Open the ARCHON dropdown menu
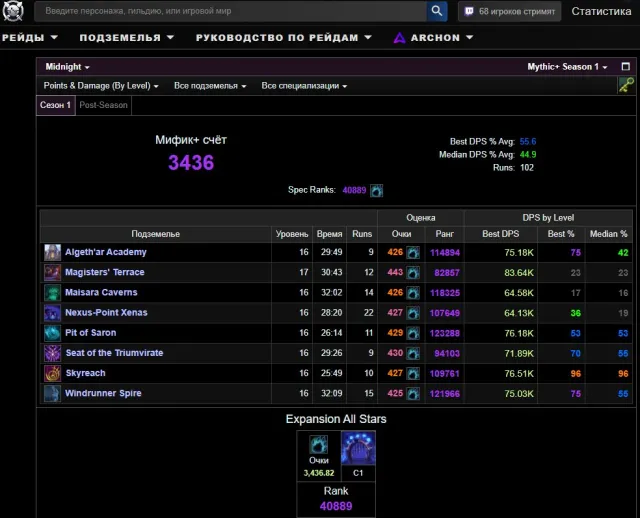 (x=433, y=38)
